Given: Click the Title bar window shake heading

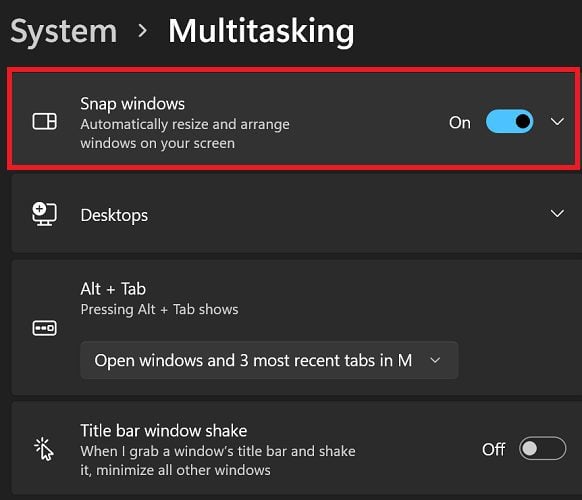Looking at the screenshot, I should [x=163, y=431].
